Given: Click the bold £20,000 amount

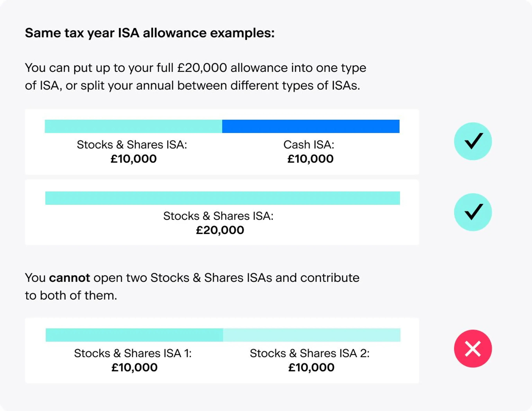Looking at the screenshot, I should (x=220, y=230).
